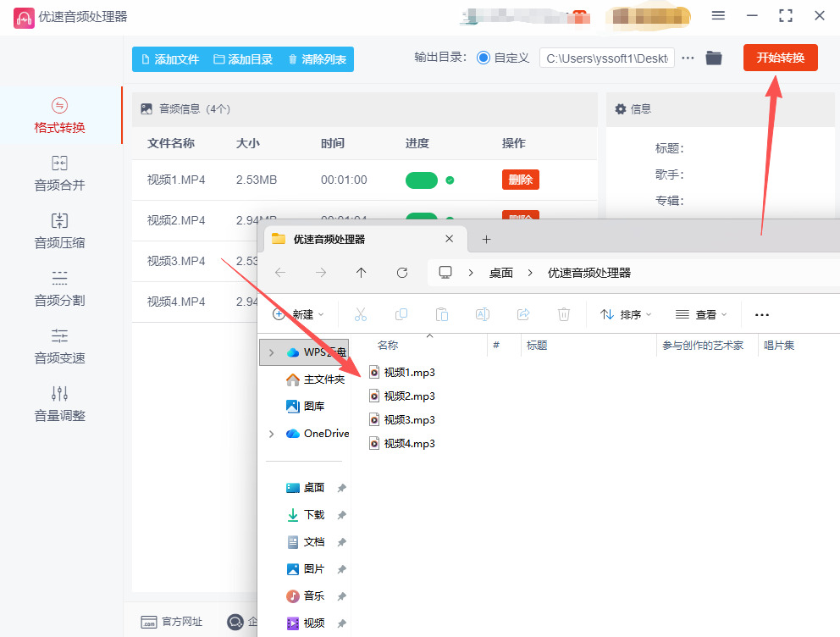Open pinned 音乐 in the navigation pane
Image resolution: width=840 pixels, height=637 pixels.
[306, 595]
